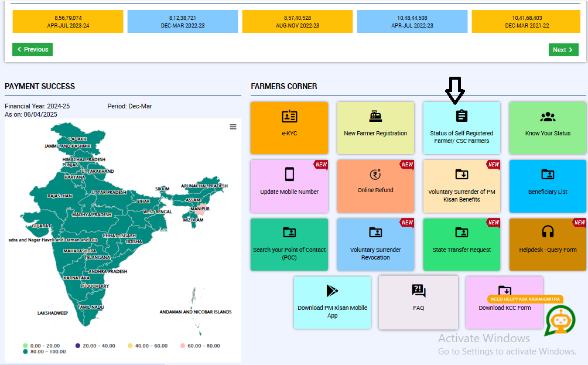Open the State Transfer Request folder icon

pyautogui.click(x=461, y=233)
